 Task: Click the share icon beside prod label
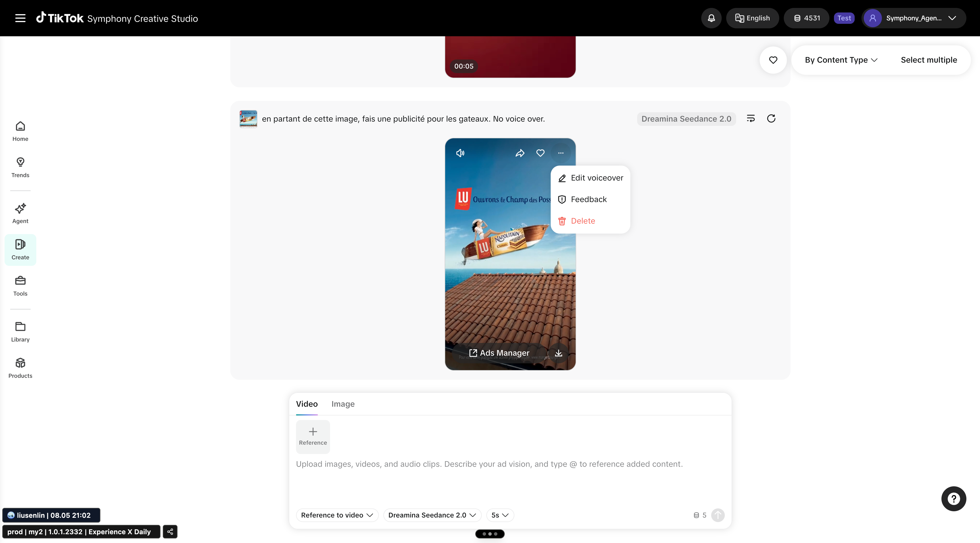coord(170,532)
